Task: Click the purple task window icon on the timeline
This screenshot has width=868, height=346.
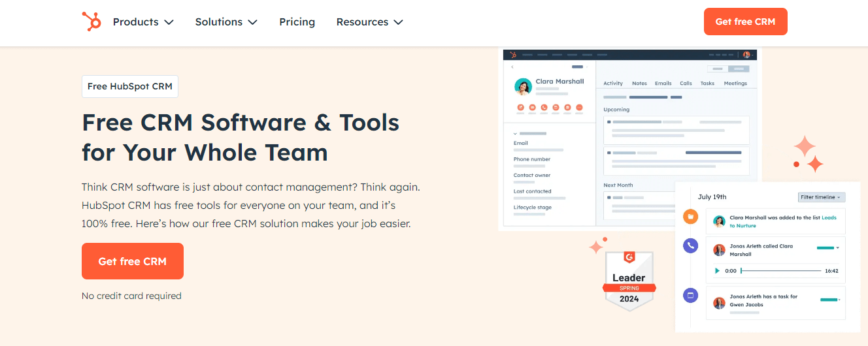Action: [690, 295]
